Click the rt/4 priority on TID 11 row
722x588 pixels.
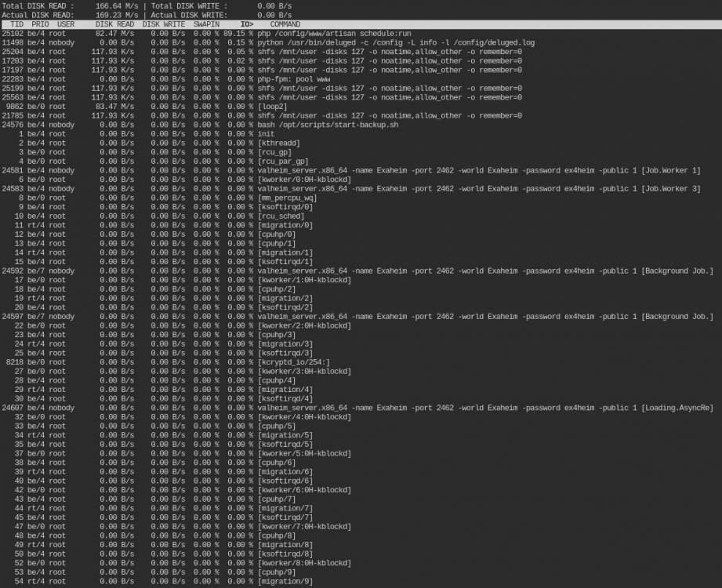36,225
